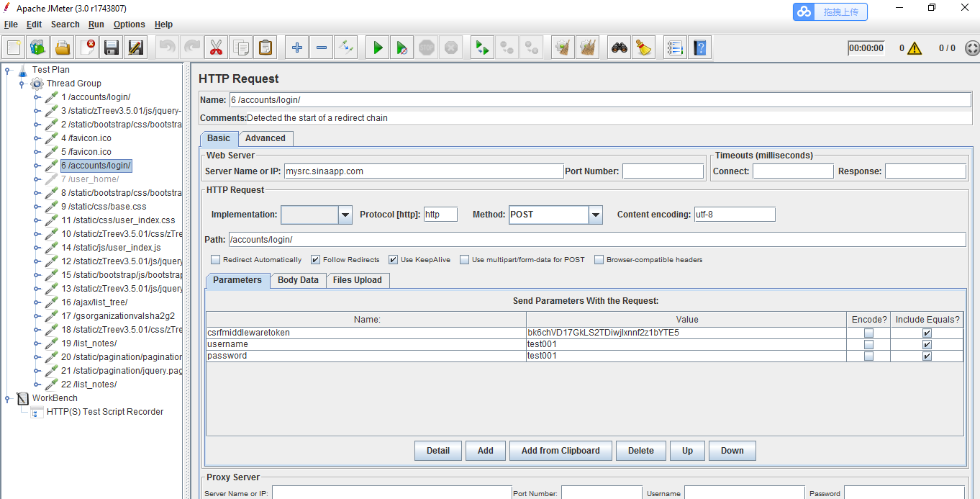Image resolution: width=980 pixels, height=499 pixels.
Task: Open Search using binoculars icon
Action: (x=619, y=48)
